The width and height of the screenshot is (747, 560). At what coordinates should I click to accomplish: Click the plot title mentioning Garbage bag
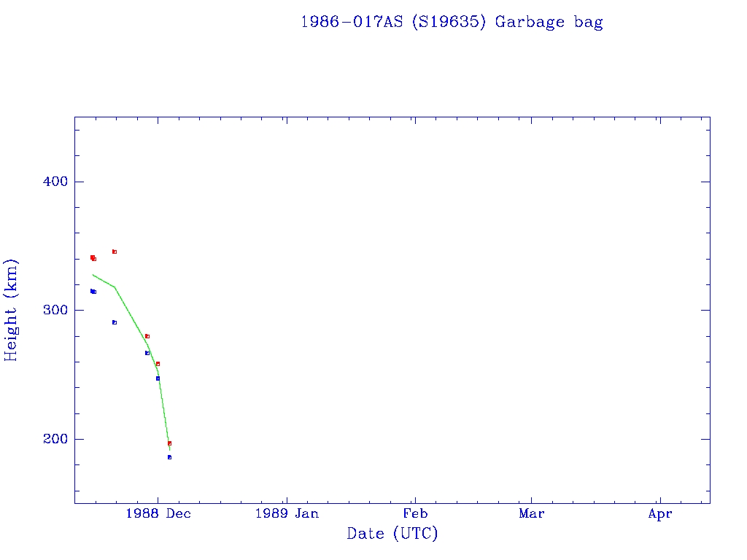452,22
